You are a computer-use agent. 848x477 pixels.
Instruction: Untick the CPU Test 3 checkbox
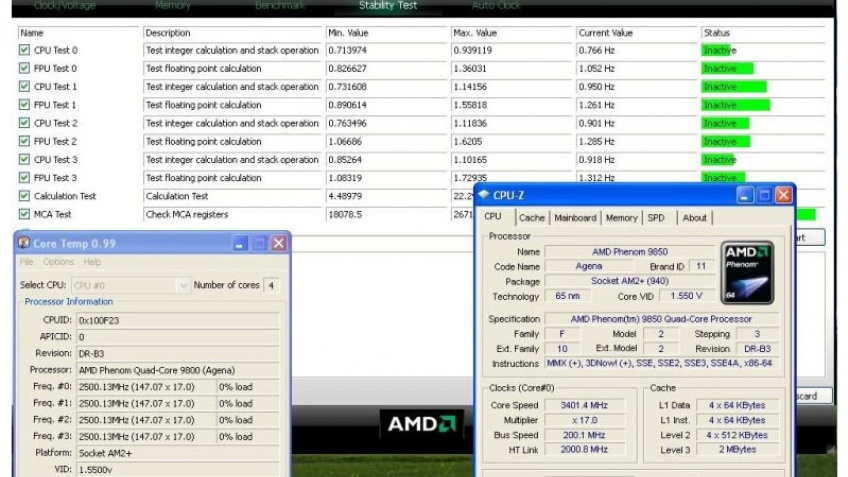point(24,159)
